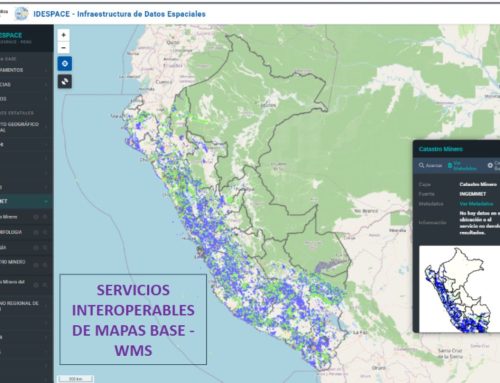Zoom out of the map
Screen dimensions: 500x383
tap(64, 47)
